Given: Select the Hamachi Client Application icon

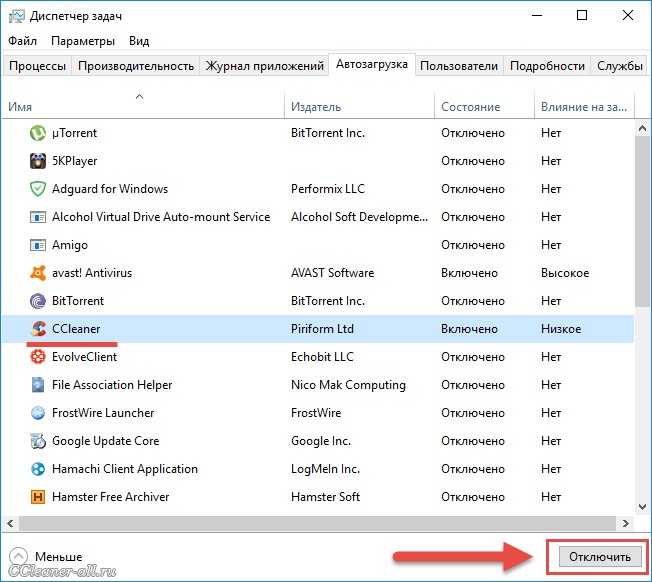Looking at the screenshot, I should pyautogui.click(x=38, y=469).
